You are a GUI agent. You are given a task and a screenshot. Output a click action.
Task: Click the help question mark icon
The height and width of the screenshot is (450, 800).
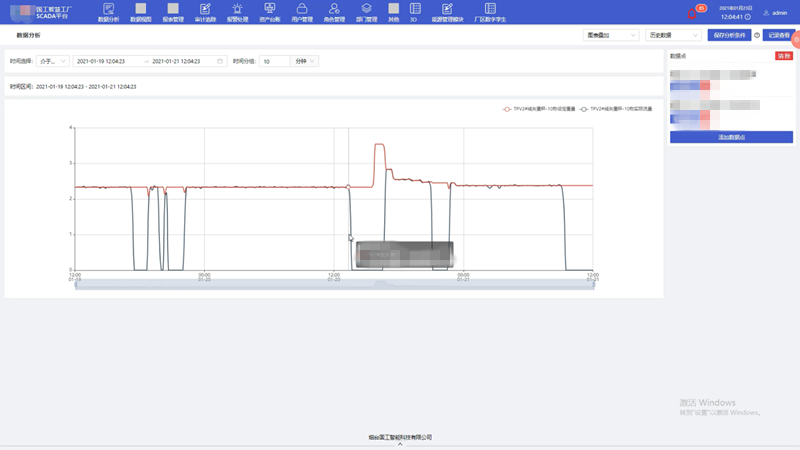pyautogui.click(x=757, y=35)
